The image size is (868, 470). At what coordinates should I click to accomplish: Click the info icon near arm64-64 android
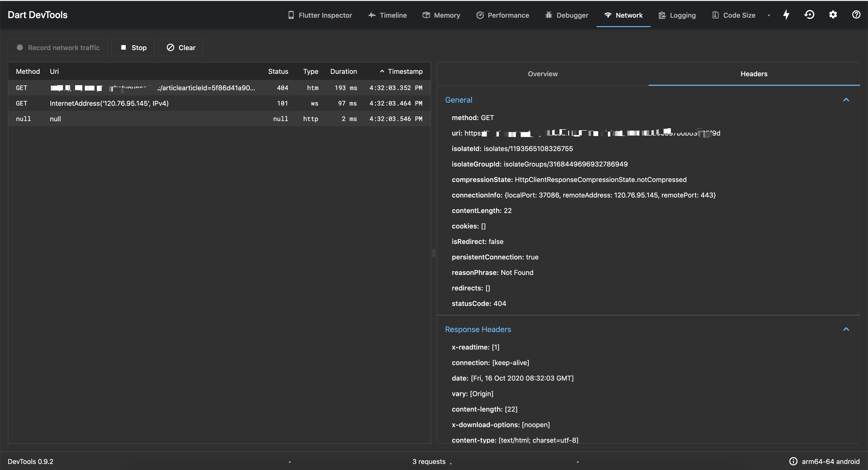point(793,461)
